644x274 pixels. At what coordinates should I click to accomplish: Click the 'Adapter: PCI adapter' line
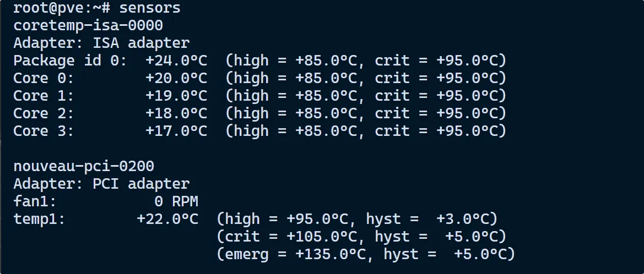[x=101, y=184]
